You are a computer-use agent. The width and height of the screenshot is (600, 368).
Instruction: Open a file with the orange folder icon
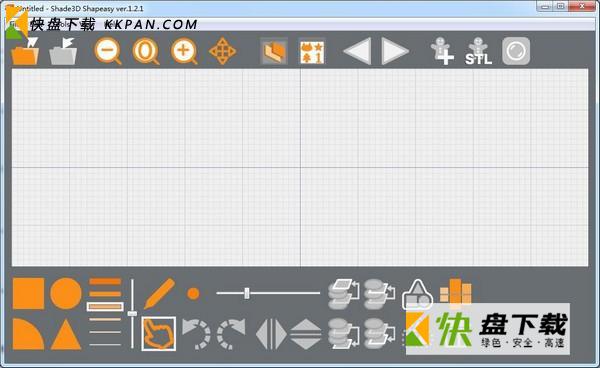tap(25, 51)
